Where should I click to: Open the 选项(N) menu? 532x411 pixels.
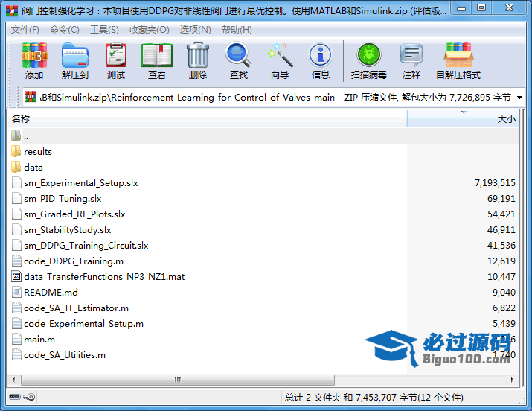click(196, 30)
